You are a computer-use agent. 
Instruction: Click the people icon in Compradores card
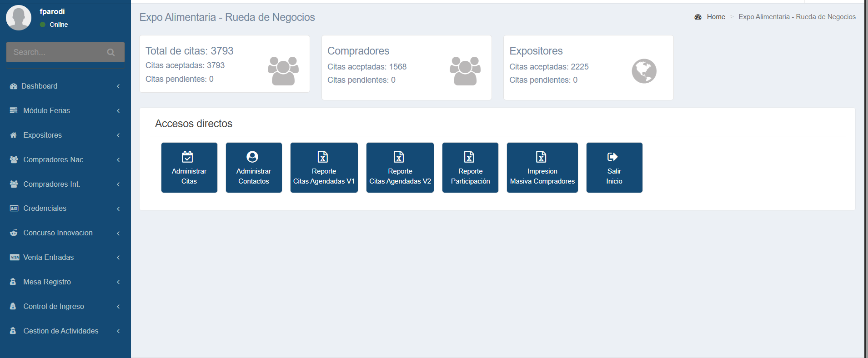click(x=465, y=71)
